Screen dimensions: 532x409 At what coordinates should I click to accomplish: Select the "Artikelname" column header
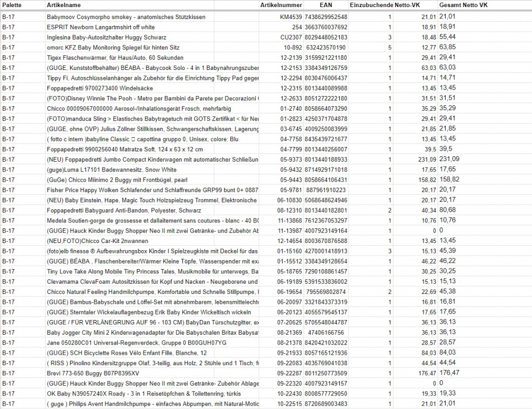(x=64, y=5)
